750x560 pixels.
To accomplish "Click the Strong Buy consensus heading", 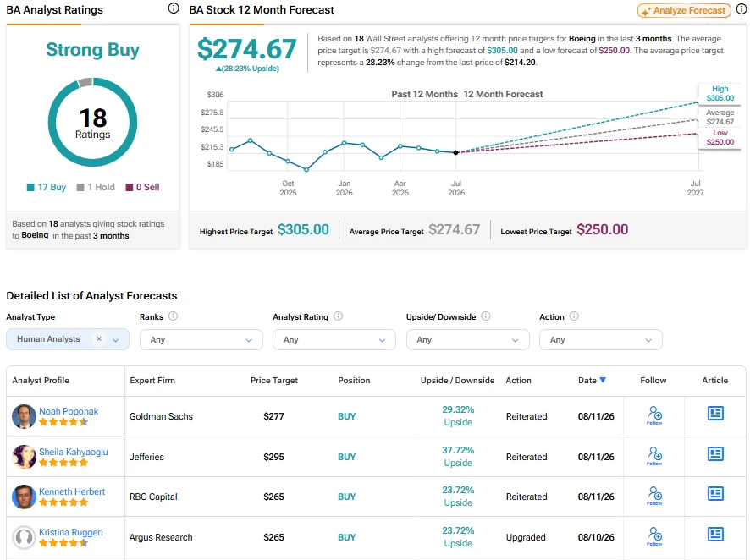I will click(93, 50).
